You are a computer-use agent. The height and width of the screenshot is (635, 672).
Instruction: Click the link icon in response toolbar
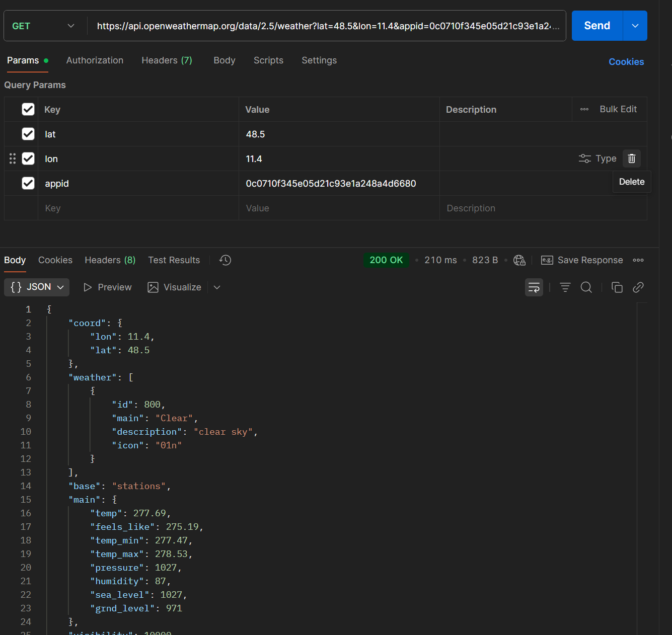click(638, 287)
